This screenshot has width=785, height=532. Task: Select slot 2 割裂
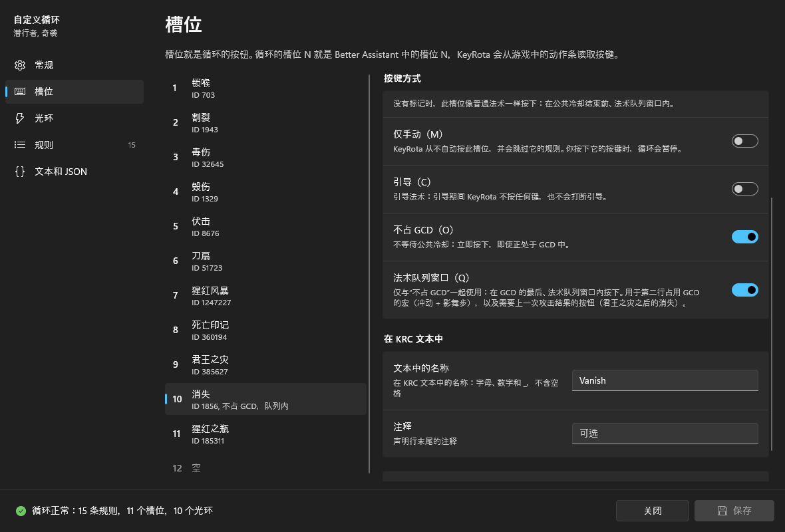tap(265, 122)
